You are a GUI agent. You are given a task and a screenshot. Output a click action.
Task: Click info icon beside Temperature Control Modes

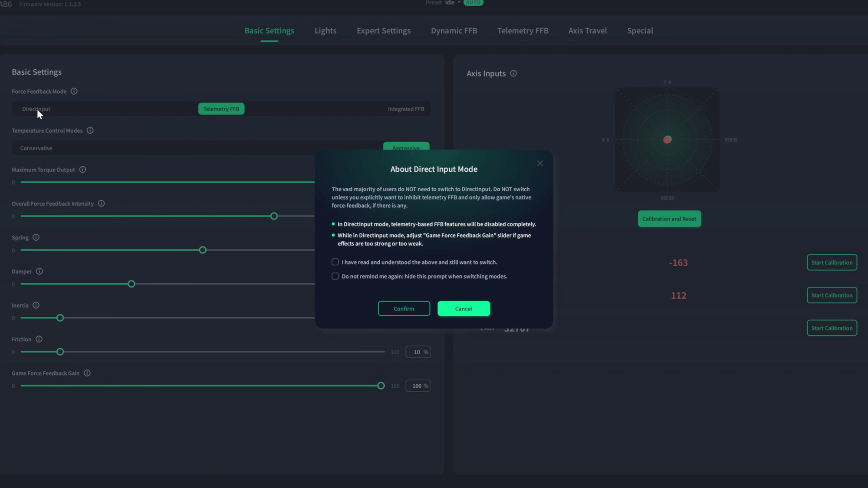[x=90, y=131]
